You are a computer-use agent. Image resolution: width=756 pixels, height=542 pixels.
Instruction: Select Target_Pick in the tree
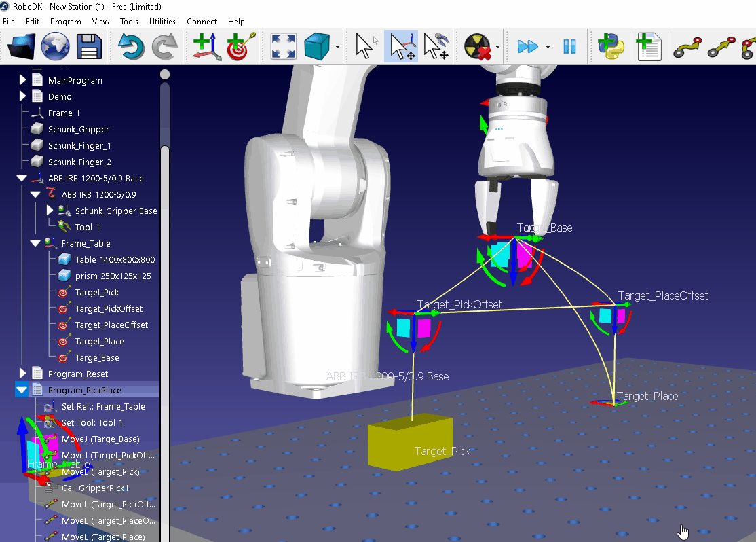[x=97, y=293]
